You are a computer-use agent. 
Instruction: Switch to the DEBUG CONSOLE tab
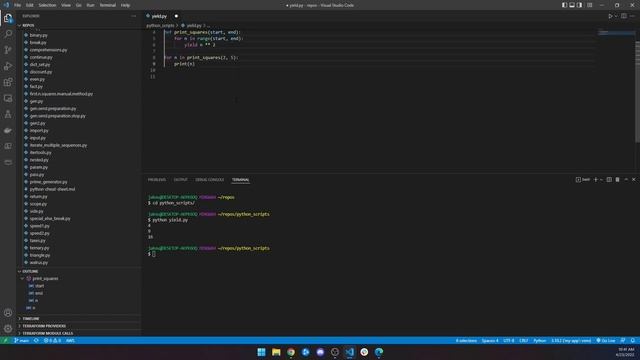point(210,180)
